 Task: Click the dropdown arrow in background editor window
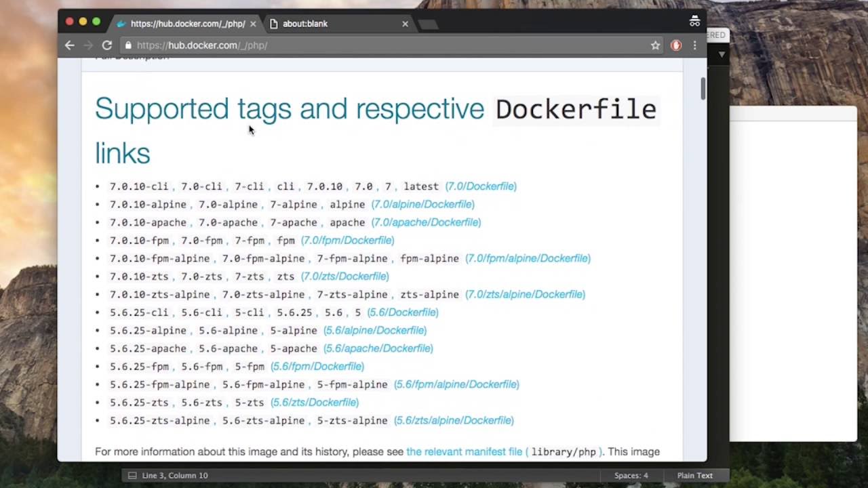[x=722, y=54]
